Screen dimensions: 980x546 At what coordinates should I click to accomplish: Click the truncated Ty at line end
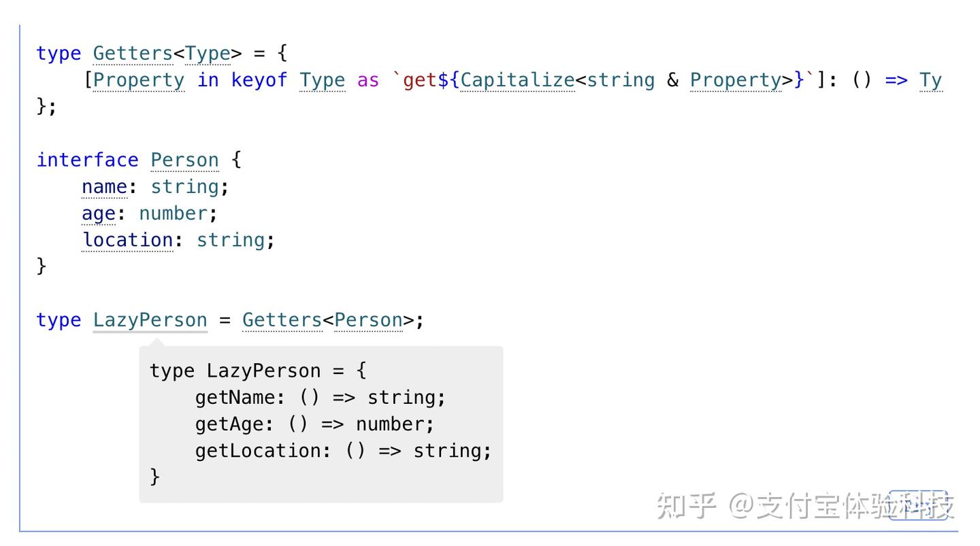coord(930,80)
